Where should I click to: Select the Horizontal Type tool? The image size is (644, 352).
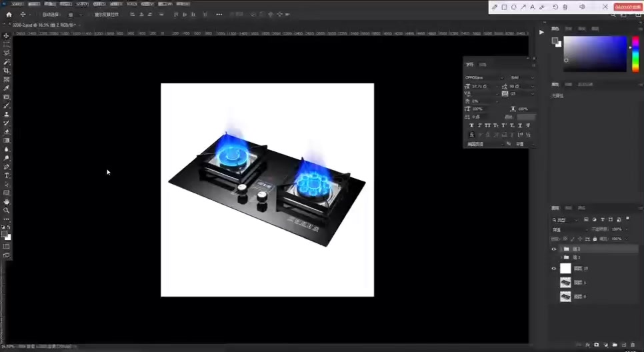point(6,175)
